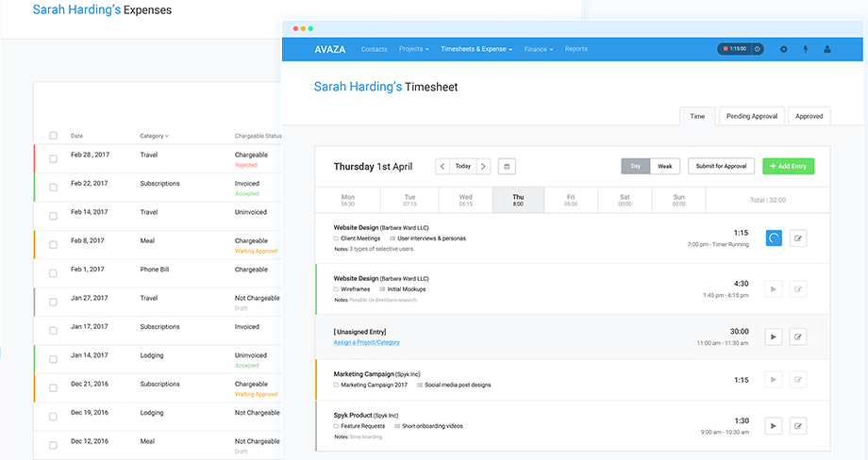Edit the Wireframes entry
Image resolution: width=868 pixels, height=460 pixels.
coord(797,289)
